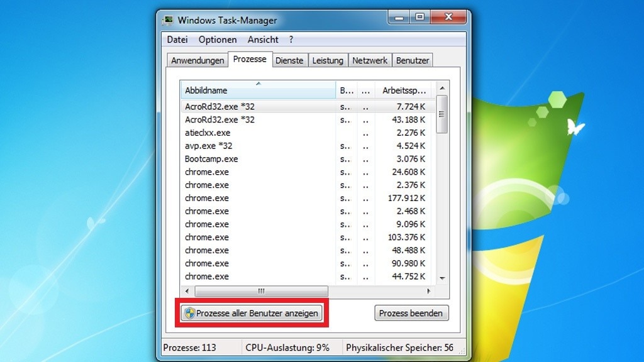Viewport: 644px width, 362px height.
Task: Show the Benutzer tab
Action: pos(413,60)
